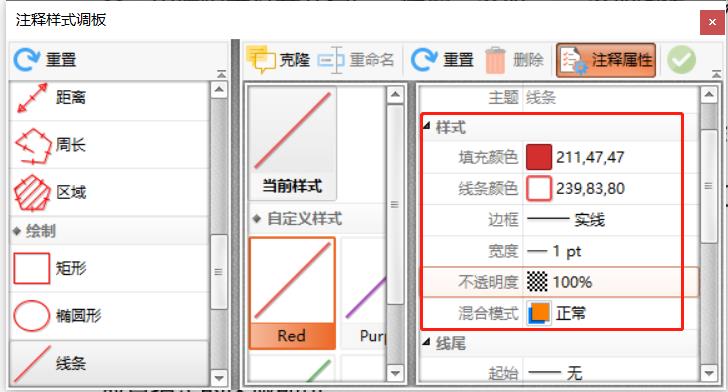
Task: Select the 当前样式 current style thumbnail
Action: [292, 143]
